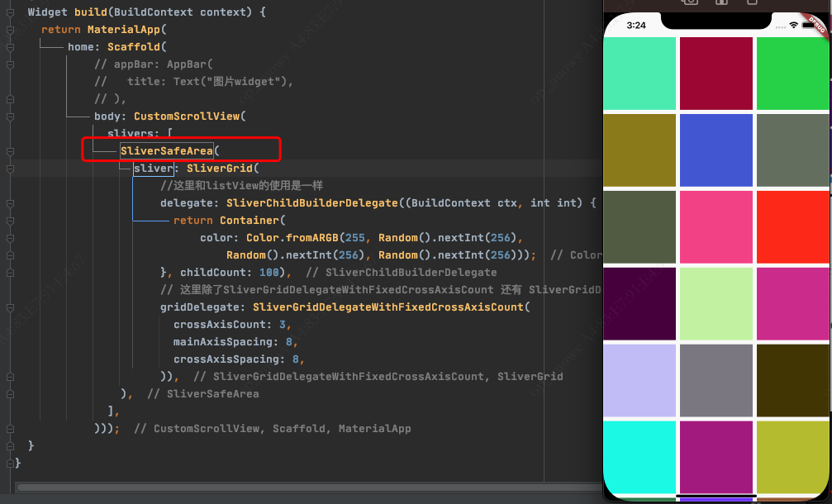
Task: Tap the magenta cell in the fourth row
Action: point(792,303)
